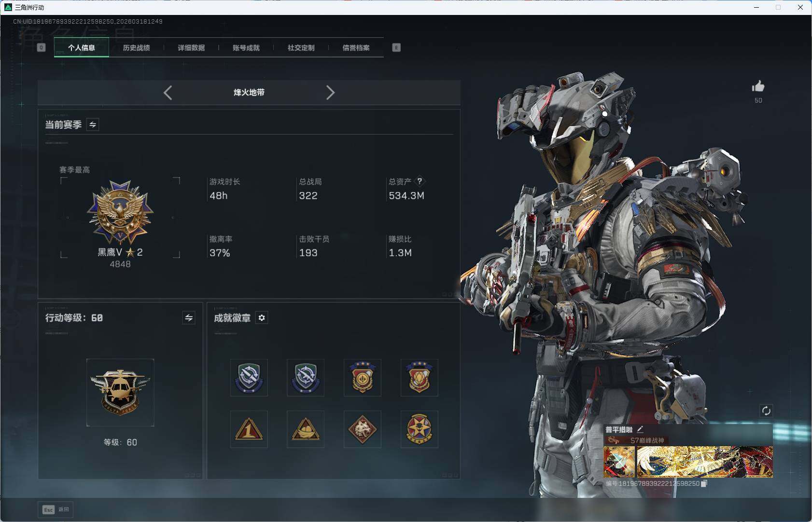Copy the player ID number icon
Viewport: 812px width, 522px height.
point(704,483)
